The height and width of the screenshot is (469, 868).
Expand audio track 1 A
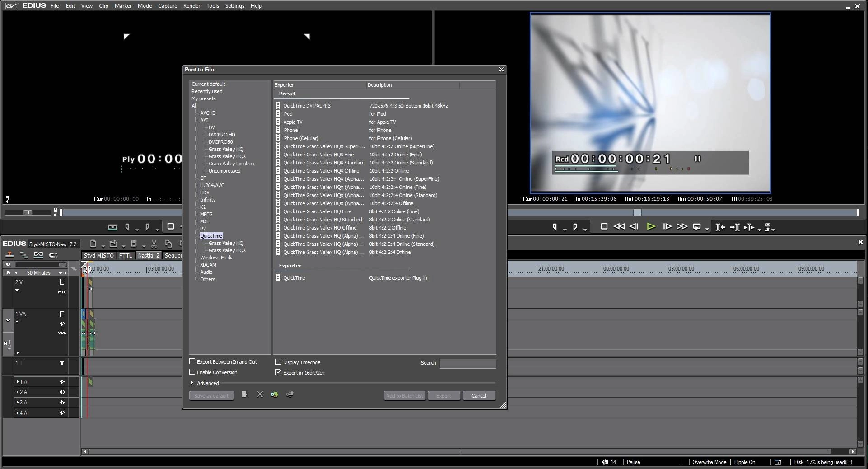[x=18, y=382]
